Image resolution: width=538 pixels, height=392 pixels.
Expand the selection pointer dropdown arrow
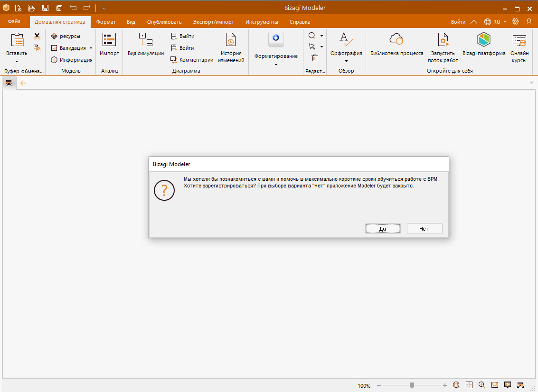321,47
